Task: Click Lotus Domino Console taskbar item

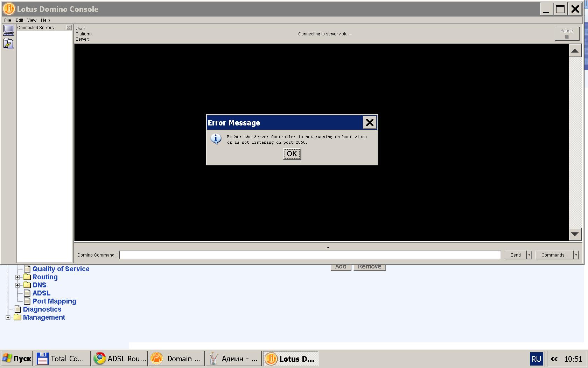Action: [x=291, y=359]
